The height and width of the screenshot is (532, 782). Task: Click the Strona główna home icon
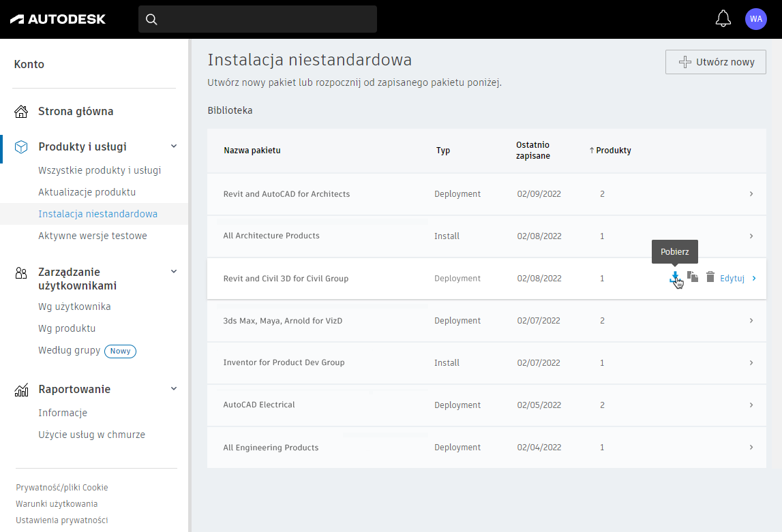pos(21,112)
